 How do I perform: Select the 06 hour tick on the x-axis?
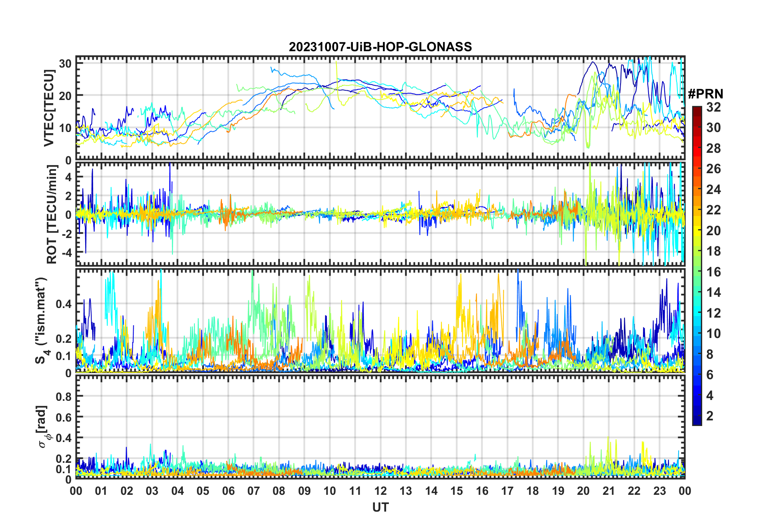228,491
